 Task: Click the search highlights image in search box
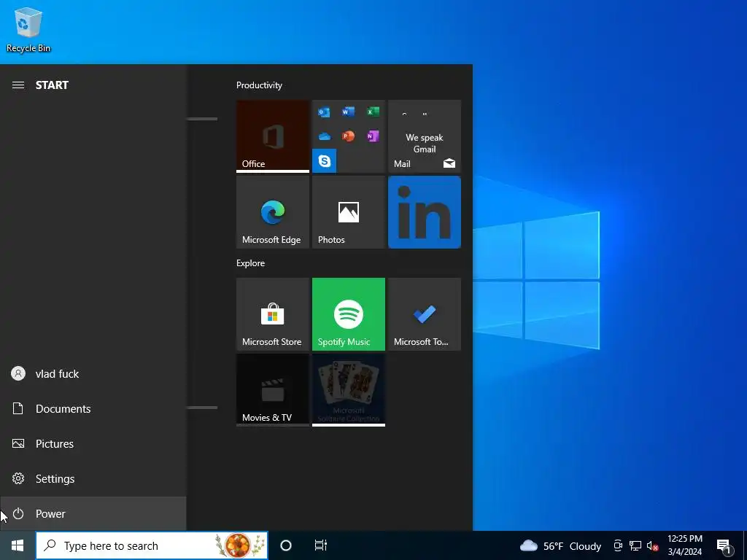239,545
